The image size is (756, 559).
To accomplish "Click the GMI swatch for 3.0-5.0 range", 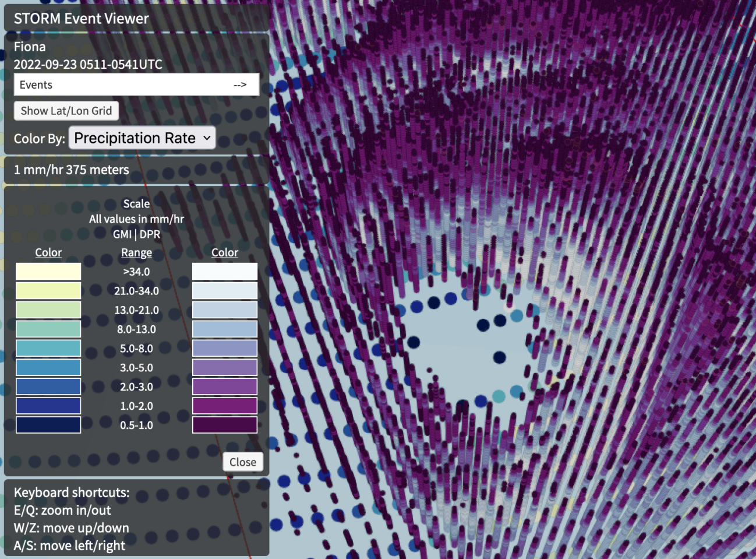I will pos(48,368).
